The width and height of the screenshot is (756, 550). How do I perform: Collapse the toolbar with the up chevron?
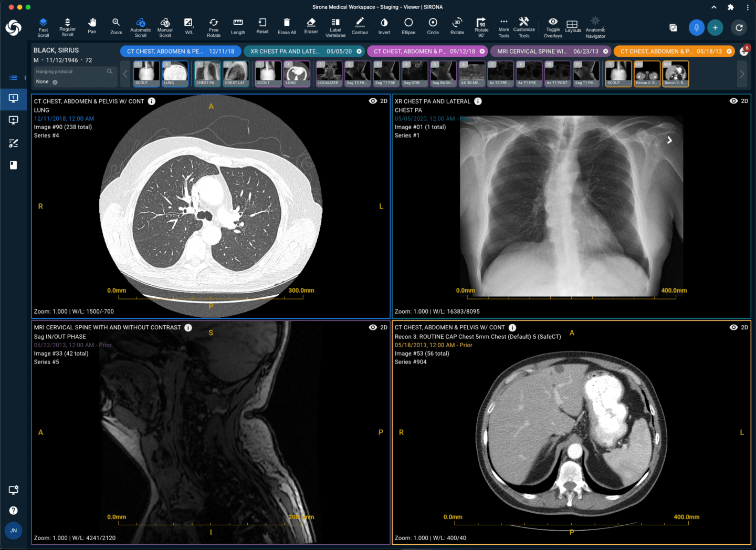[x=714, y=7]
